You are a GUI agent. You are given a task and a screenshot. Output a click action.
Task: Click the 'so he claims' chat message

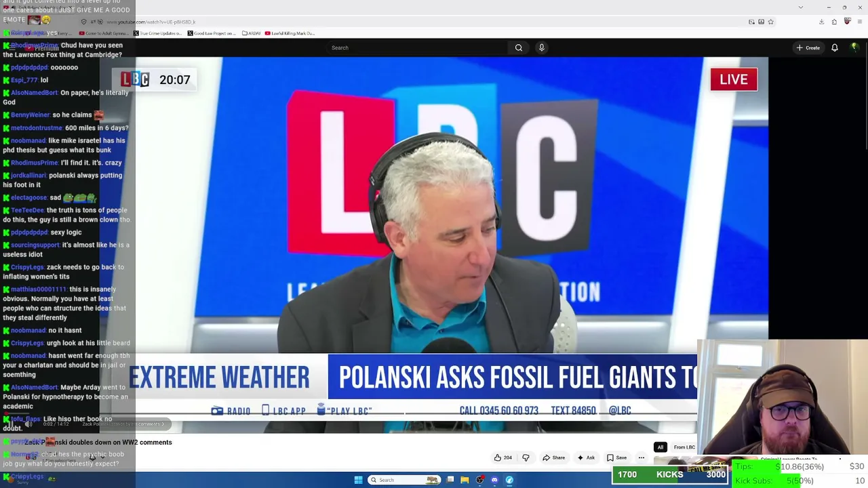[x=53, y=115]
